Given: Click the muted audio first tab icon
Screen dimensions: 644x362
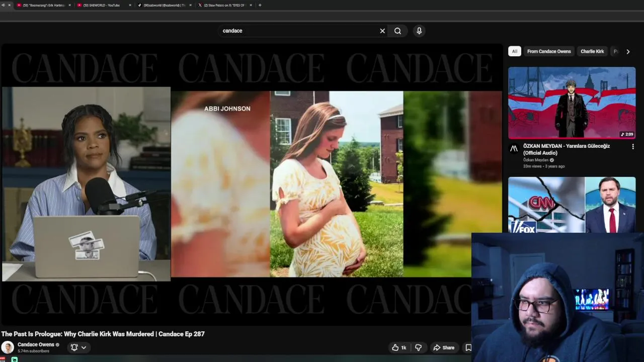Looking at the screenshot, I should click(3, 5).
